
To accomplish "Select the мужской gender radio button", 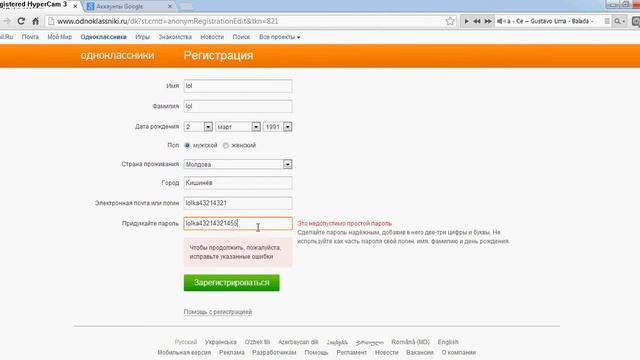I will 187,145.
